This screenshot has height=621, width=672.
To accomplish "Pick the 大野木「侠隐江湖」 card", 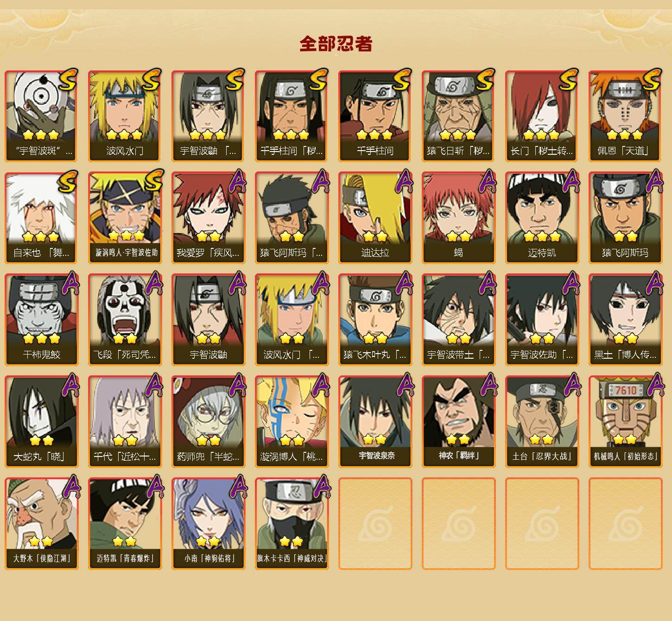I will pyautogui.click(x=41, y=524).
